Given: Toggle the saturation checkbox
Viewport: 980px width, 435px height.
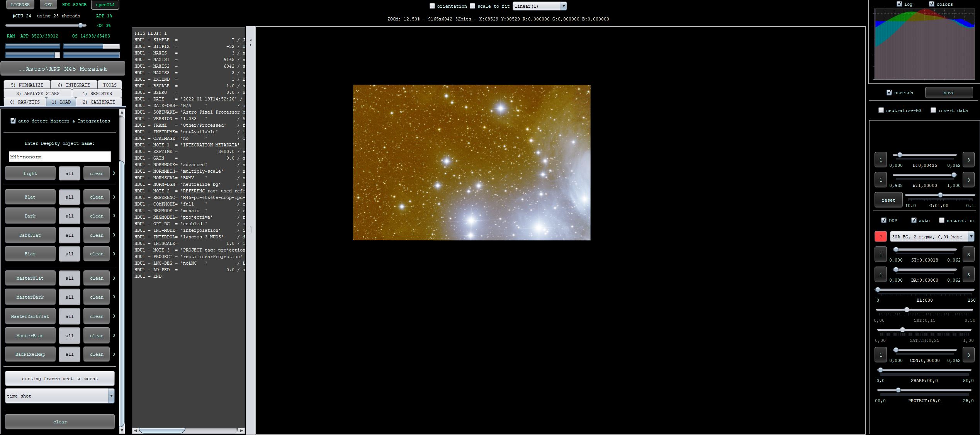Looking at the screenshot, I should [941, 221].
